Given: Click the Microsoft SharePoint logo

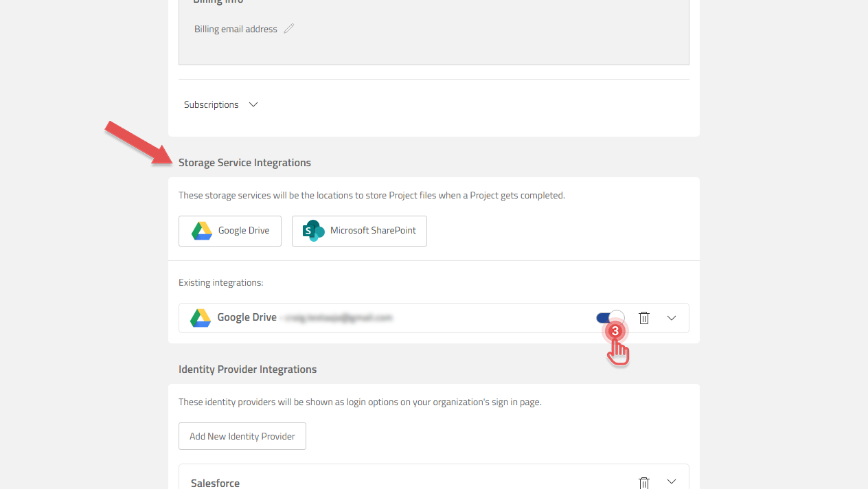Looking at the screenshot, I should (x=313, y=231).
